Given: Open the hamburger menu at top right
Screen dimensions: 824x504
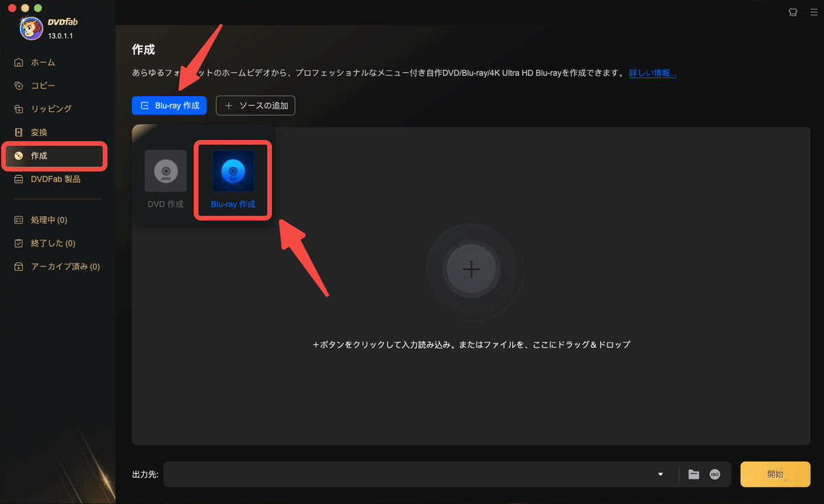Looking at the screenshot, I should click(x=813, y=12).
